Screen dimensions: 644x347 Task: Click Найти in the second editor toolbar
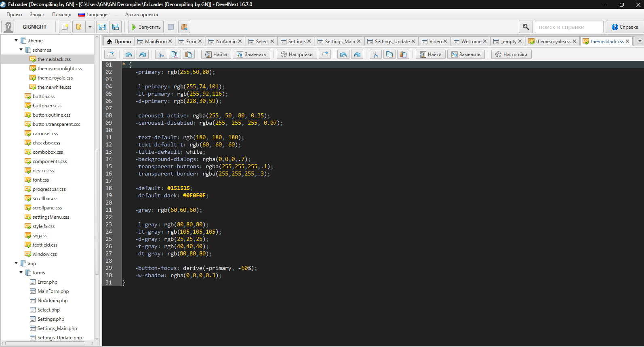tap(430, 54)
